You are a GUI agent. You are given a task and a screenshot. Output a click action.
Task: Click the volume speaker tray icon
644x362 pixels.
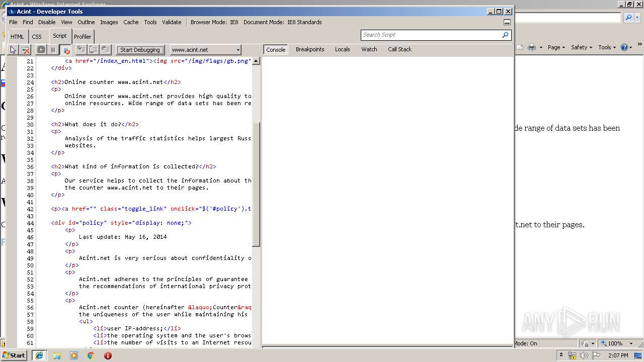(x=584, y=355)
